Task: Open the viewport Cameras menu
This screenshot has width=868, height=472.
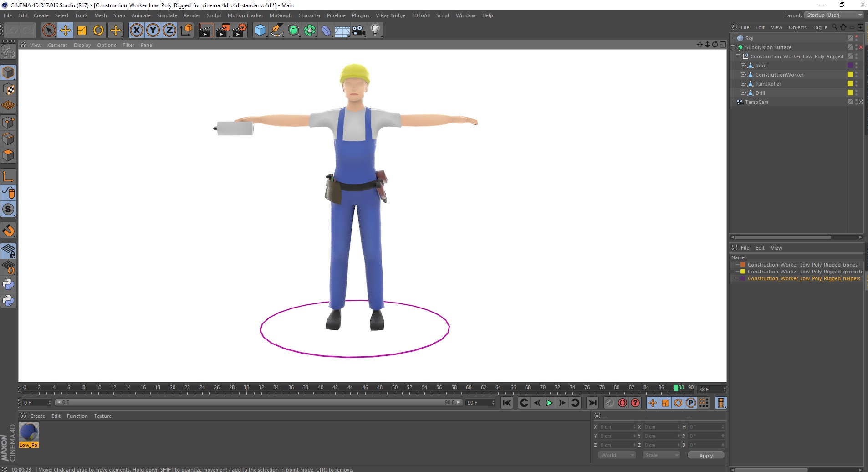Action: pos(57,45)
